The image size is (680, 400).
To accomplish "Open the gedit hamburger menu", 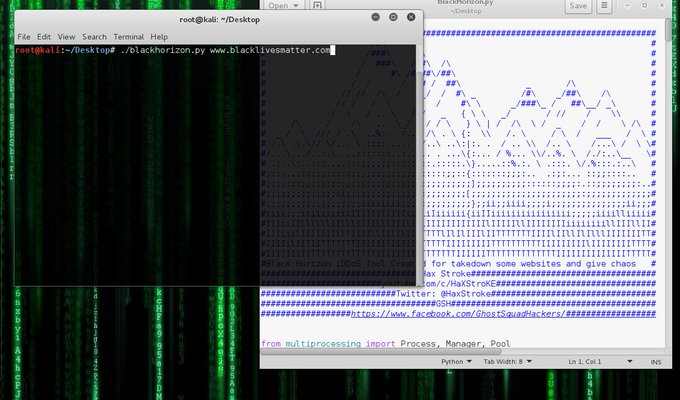I will tap(604, 6).
